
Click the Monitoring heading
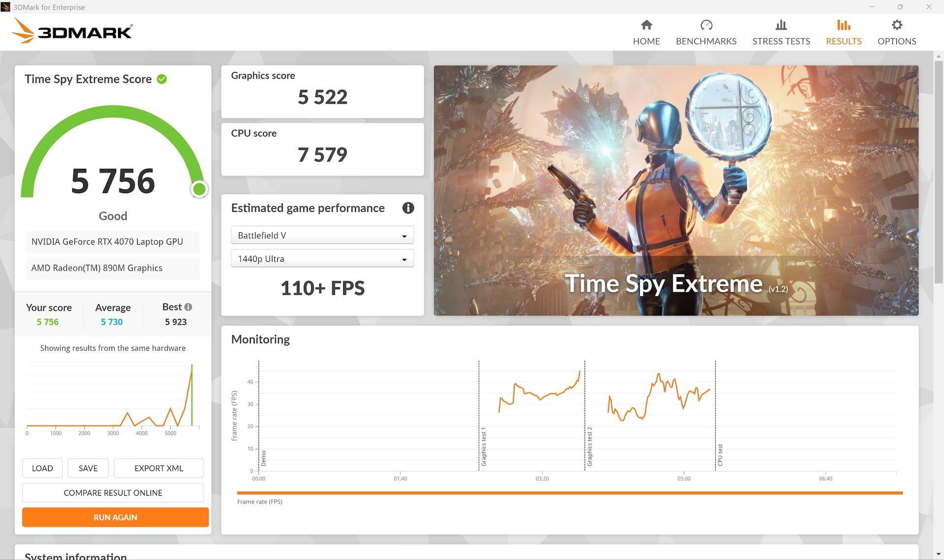[260, 339]
